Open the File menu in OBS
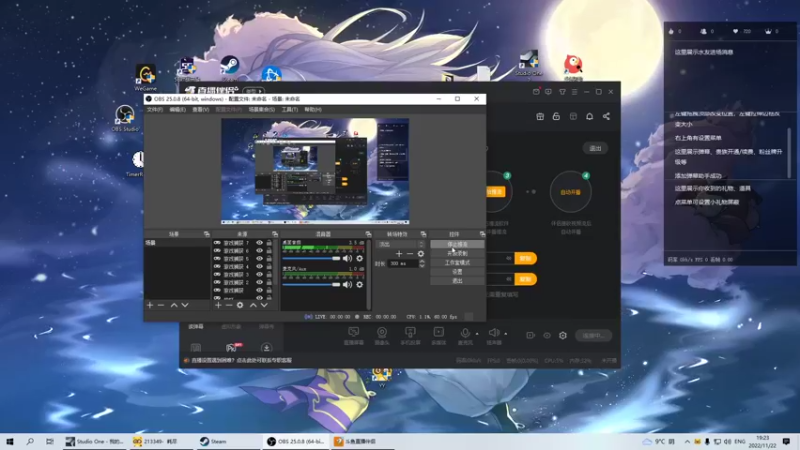The width and height of the screenshot is (800, 450). click(155, 110)
